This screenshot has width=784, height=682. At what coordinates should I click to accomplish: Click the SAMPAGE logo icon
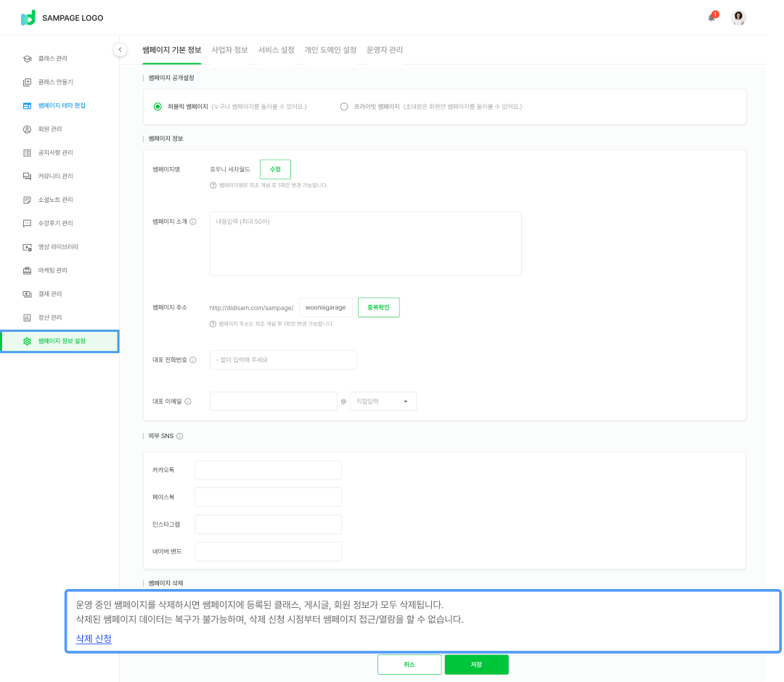point(28,18)
